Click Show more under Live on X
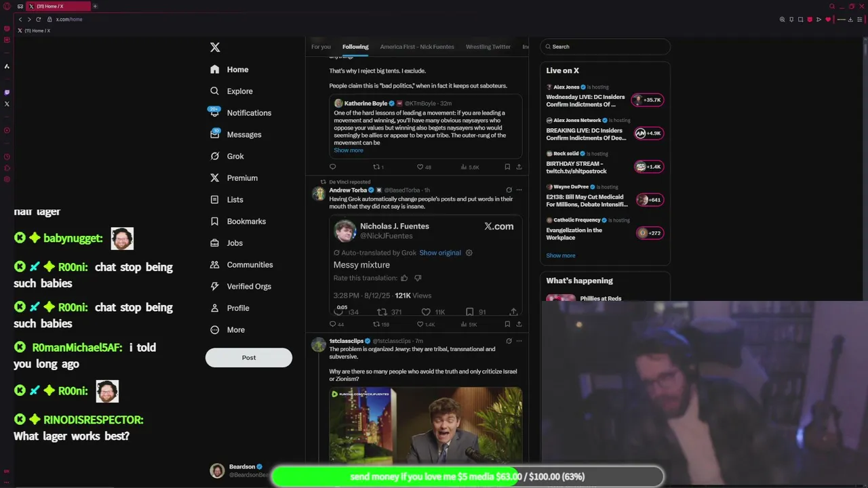Viewport: 868px width, 488px height. coord(561,256)
